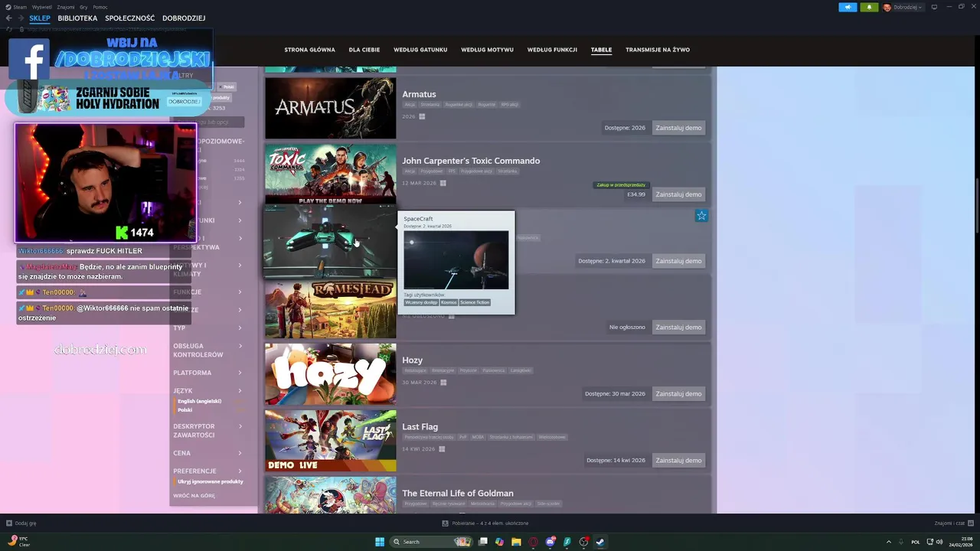Expand the TYP filter section
Image resolution: width=980 pixels, height=551 pixels.
[x=207, y=328]
